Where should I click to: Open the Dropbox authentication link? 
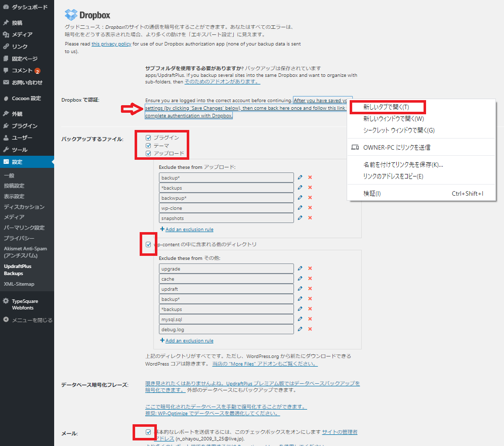[x=245, y=108]
